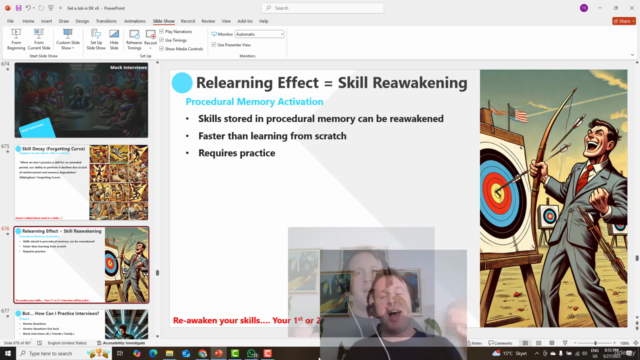Click the Start From Beginning quick access icon

(x=51, y=8)
